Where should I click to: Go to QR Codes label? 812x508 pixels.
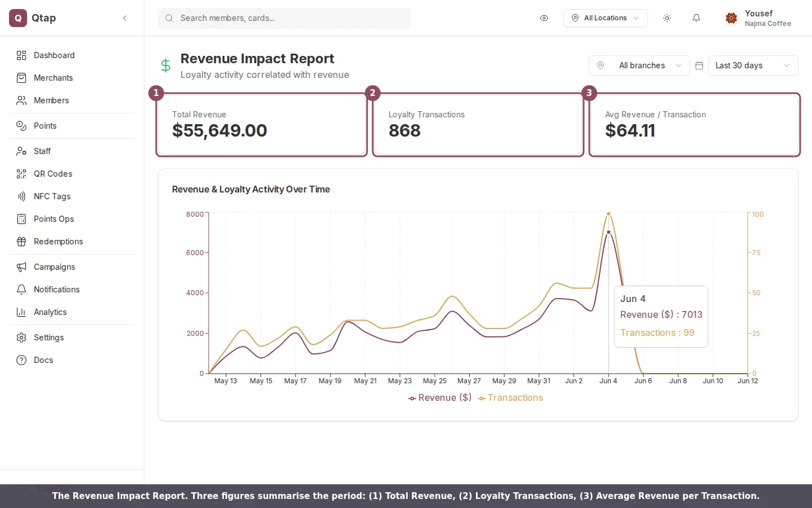click(x=53, y=174)
